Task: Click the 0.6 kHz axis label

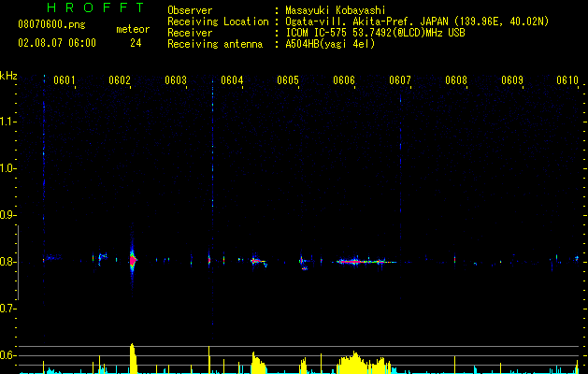Action: click(7, 355)
